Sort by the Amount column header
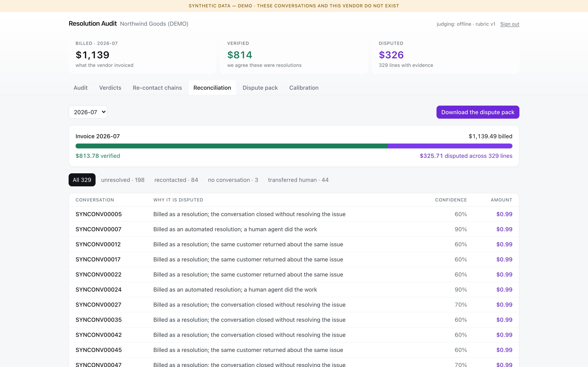 click(501, 200)
